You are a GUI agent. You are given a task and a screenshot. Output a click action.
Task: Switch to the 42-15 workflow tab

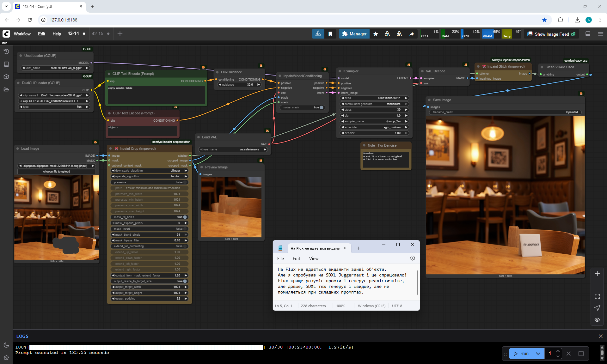[98, 33]
